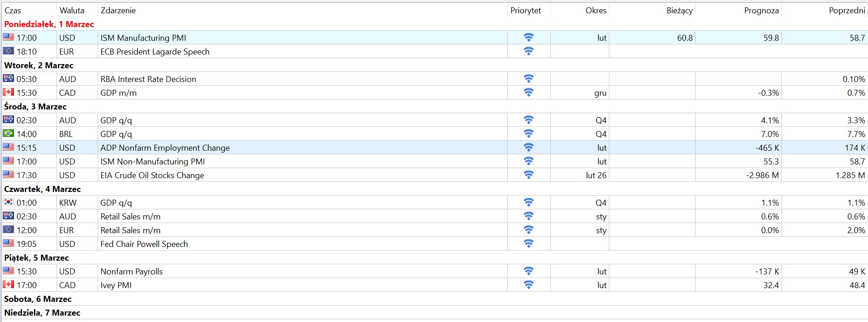Click the US flag beside 17:00 ISM Manufacturing PMI
The image size is (868, 322).
(x=8, y=37)
